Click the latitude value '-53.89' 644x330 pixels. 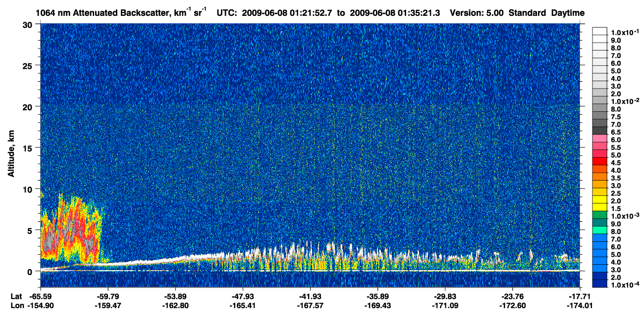pos(175,296)
